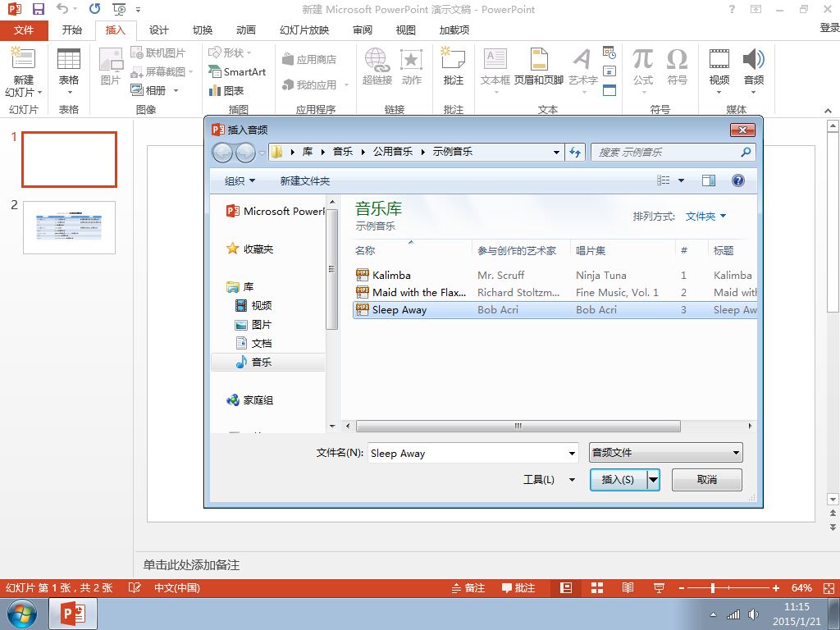The image size is (840, 630).
Task: Open Header and Footer (页眉和页脚)
Action: click(539, 66)
